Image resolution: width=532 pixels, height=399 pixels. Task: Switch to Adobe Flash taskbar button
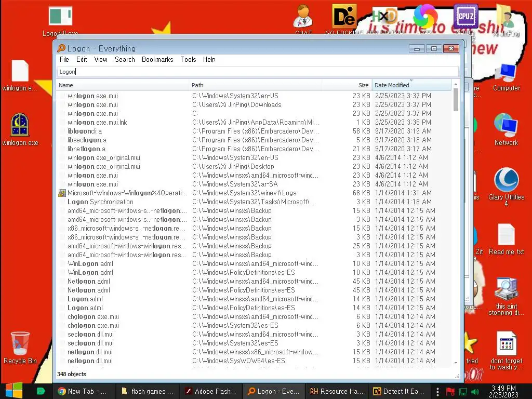210,391
